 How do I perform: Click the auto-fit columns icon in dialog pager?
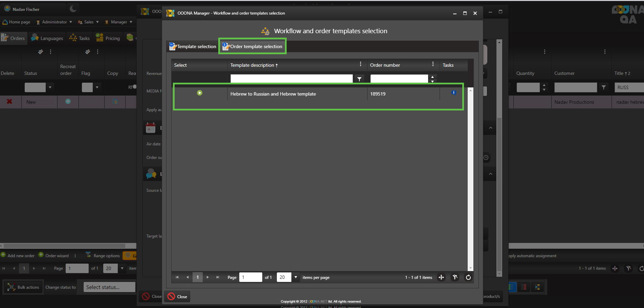click(441, 278)
